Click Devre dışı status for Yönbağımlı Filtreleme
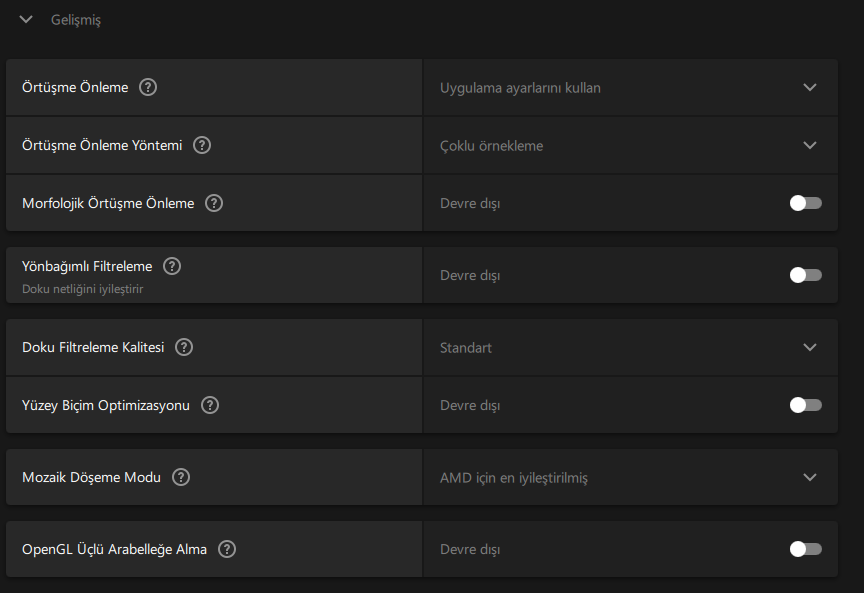 tap(470, 275)
